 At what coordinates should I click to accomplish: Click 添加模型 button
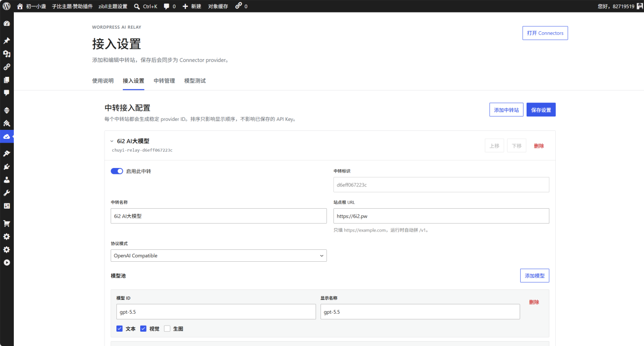[x=535, y=276]
